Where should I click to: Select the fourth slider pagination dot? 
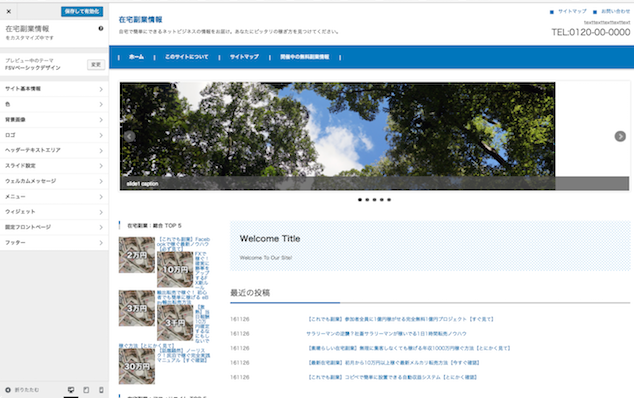click(382, 200)
